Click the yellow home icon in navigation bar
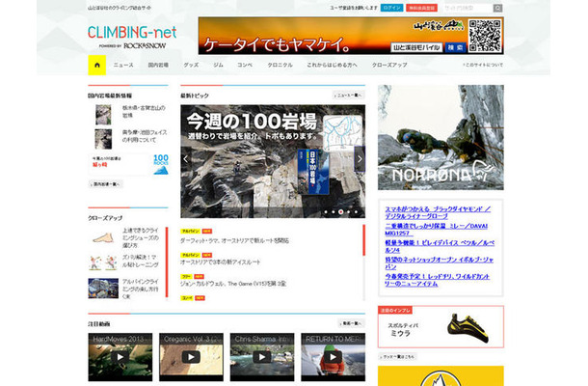 click(x=95, y=65)
